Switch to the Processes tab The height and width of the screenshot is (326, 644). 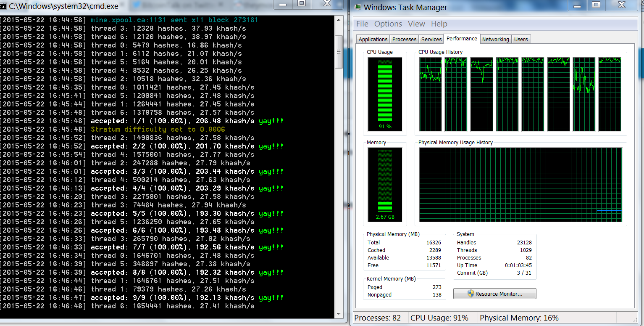click(x=404, y=39)
